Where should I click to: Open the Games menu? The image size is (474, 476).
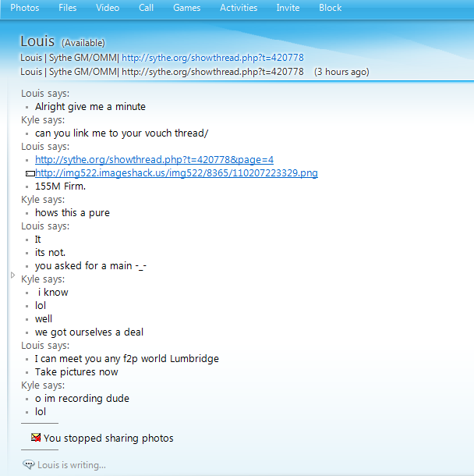[186, 8]
